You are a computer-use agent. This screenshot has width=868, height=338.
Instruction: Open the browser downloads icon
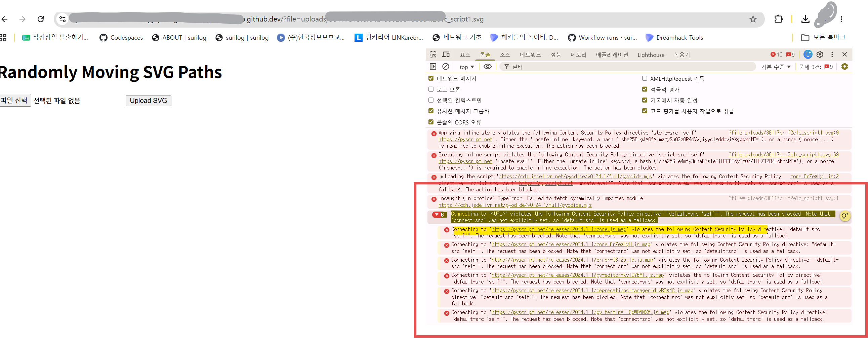tap(805, 19)
